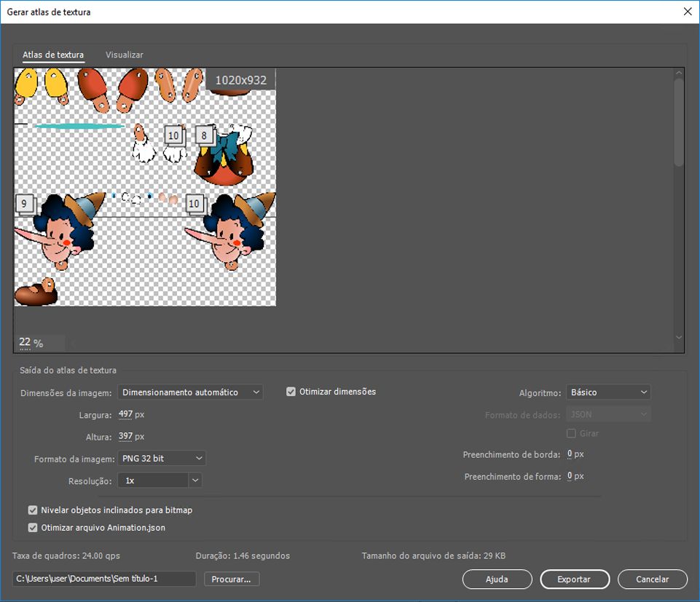Click the Taxa de quadros 24.00 qps text
The width and height of the screenshot is (700, 602).
(66, 556)
